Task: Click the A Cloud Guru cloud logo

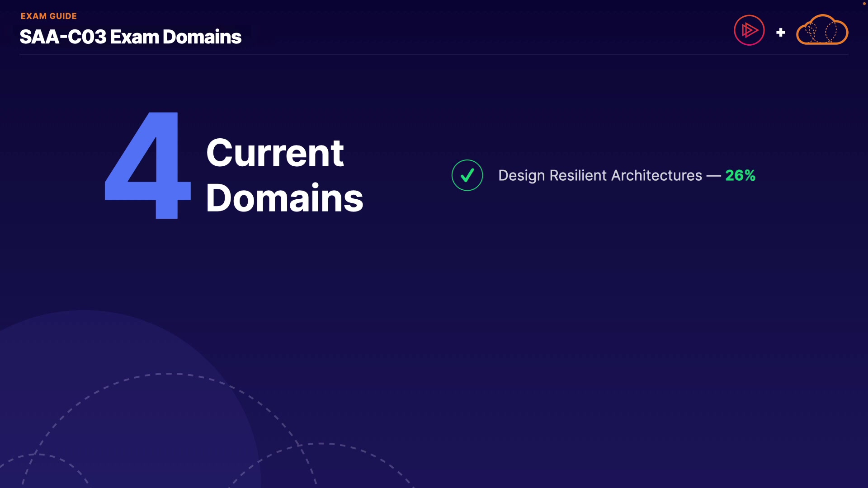Action: click(822, 30)
